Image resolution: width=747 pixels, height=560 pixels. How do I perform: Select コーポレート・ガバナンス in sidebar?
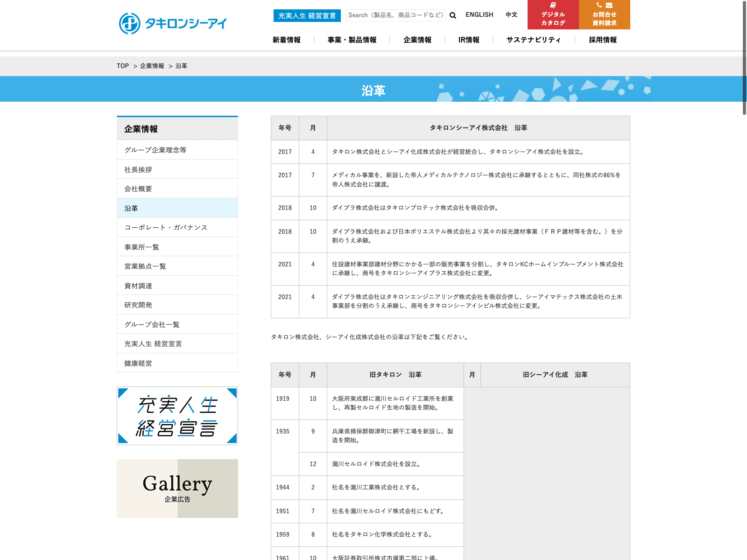(x=177, y=227)
